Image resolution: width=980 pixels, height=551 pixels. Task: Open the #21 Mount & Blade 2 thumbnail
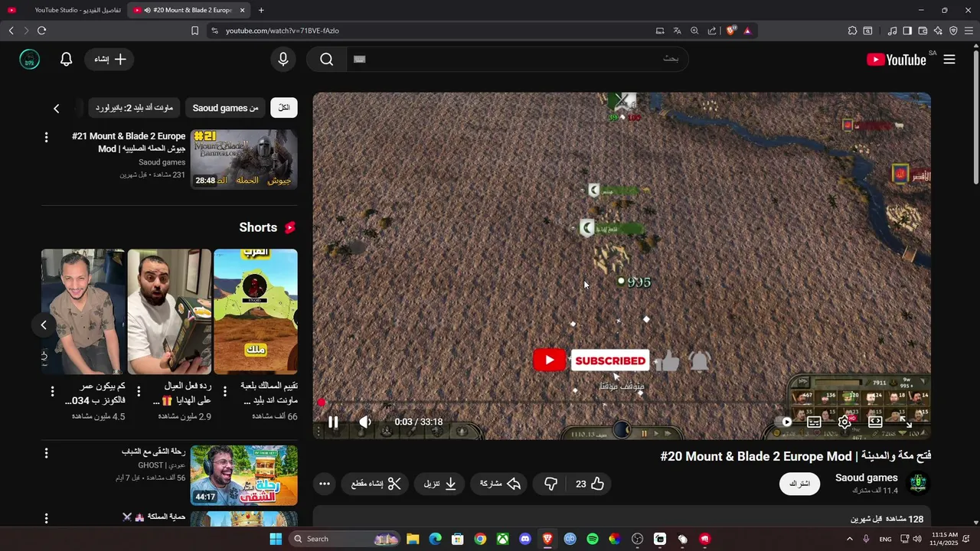pos(243,159)
